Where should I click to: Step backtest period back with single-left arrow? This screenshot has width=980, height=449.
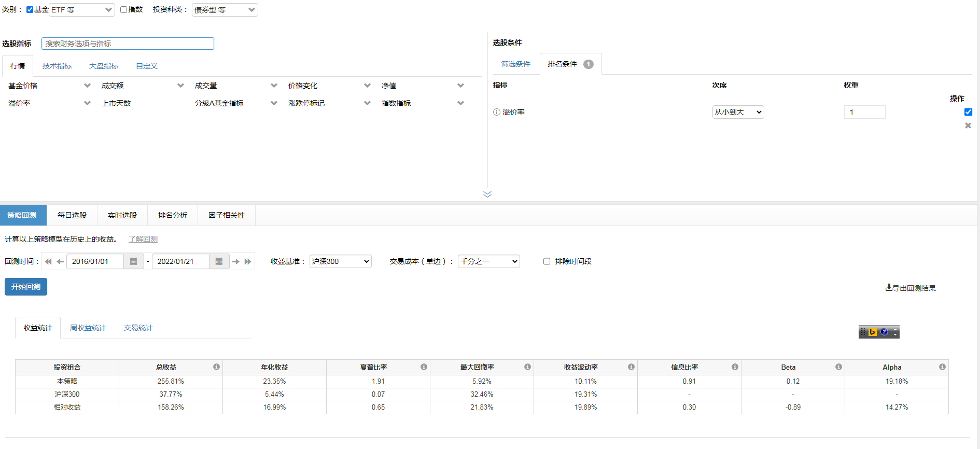(x=60, y=262)
